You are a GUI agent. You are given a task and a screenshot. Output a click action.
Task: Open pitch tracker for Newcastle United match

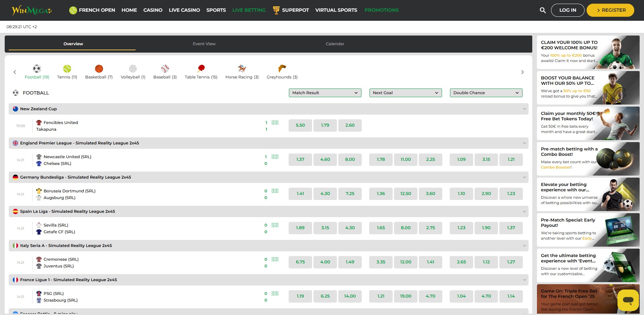[275, 157]
